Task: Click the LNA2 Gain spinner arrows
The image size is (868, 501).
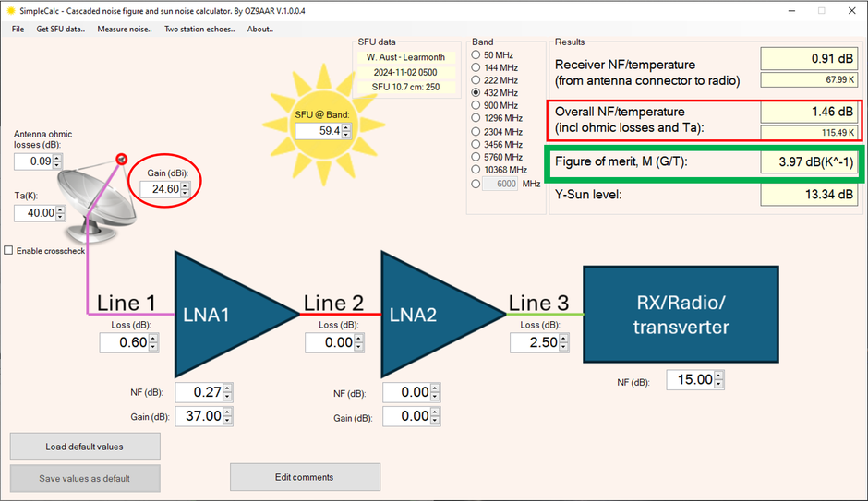Action: point(436,416)
